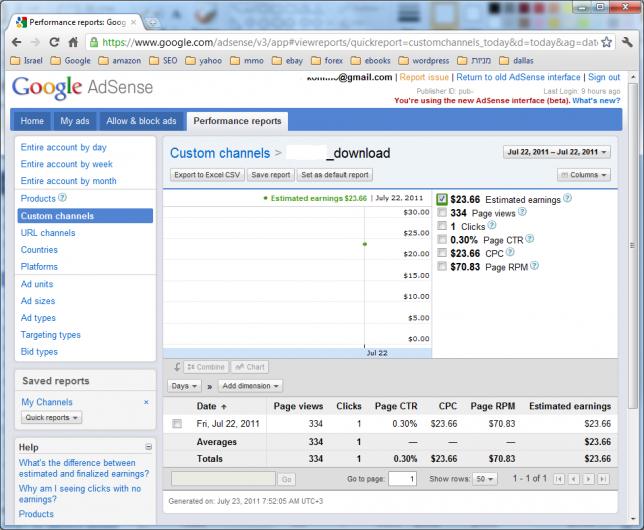
Task: Click the Jul 22 chart data point
Action: (365, 244)
